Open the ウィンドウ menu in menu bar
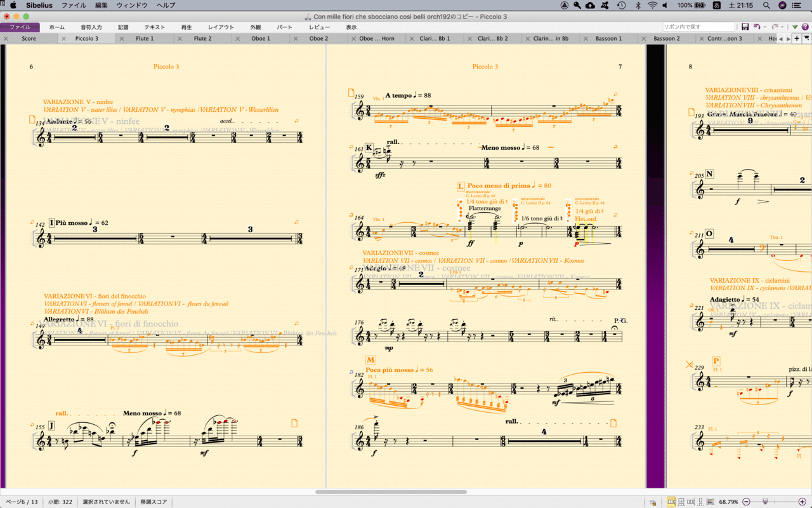Image resolution: width=812 pixels, height=508 pixels. click(132, 5)
